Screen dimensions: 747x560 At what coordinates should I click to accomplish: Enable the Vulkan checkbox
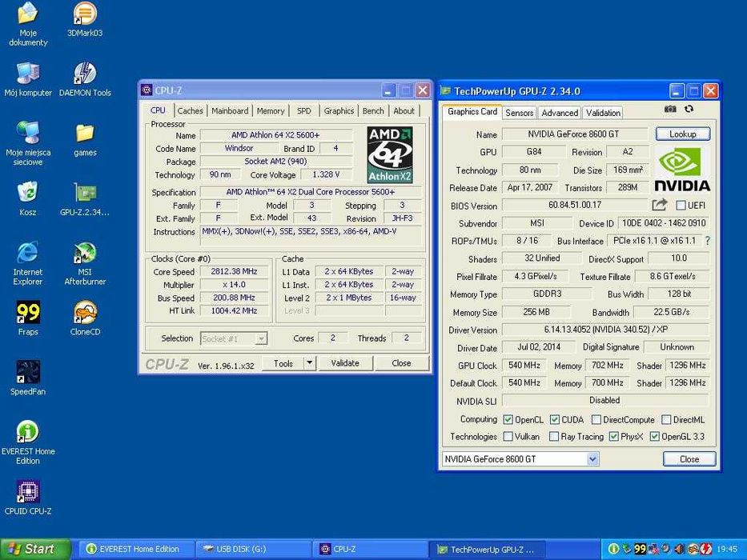coord(508,437)
